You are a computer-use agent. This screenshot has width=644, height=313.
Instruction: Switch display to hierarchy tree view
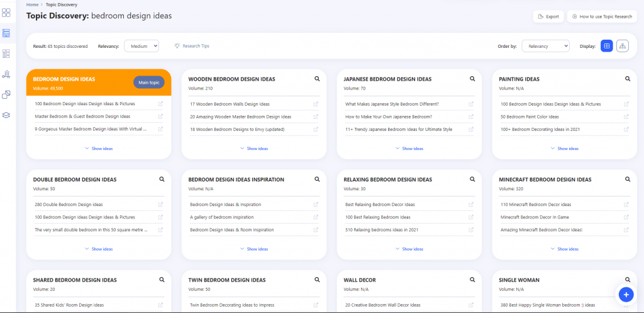[x=623, y=46]
